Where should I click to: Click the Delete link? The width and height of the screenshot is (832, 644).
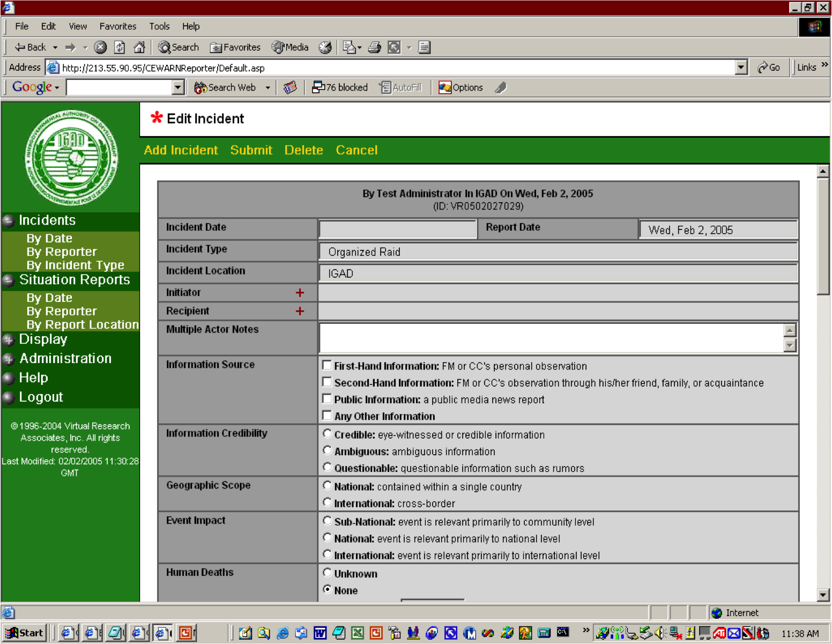click(303, 150)
